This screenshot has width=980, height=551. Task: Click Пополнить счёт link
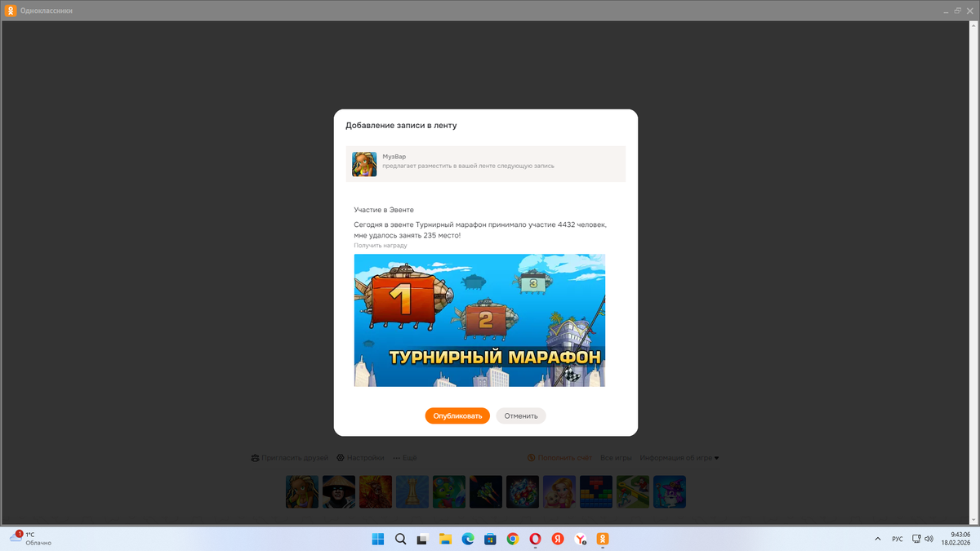point(559,458)
